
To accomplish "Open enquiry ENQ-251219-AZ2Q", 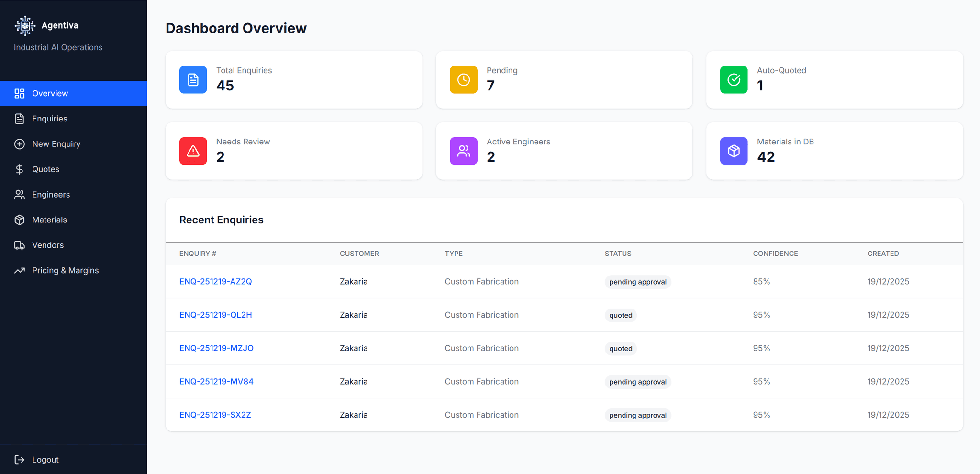I will tap(215, 281).
